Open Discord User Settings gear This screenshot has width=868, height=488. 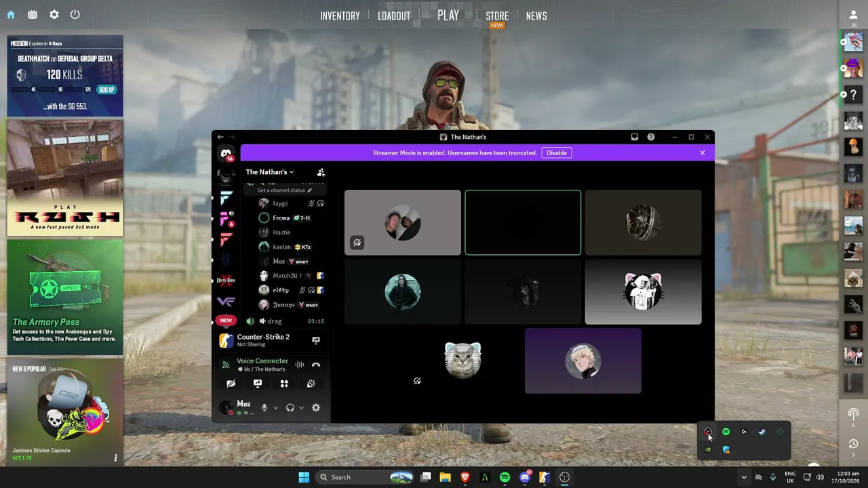(x=315, y=407)
